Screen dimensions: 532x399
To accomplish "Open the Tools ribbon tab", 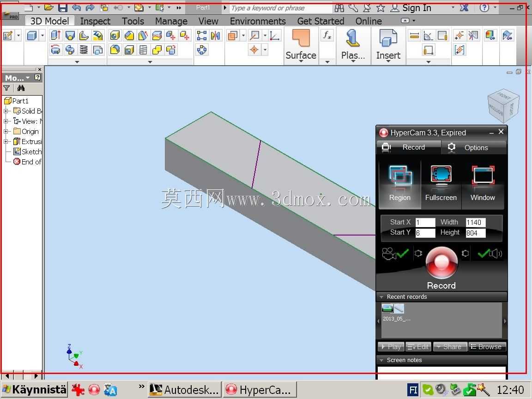I will (x=133, y=21).
